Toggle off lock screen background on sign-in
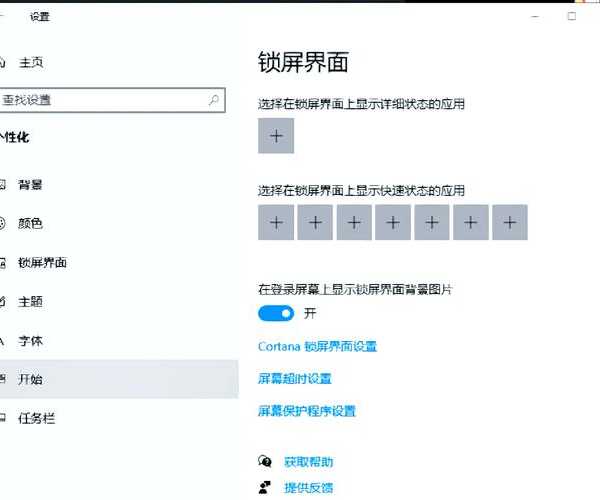600x500 pixels. (276, 313)
